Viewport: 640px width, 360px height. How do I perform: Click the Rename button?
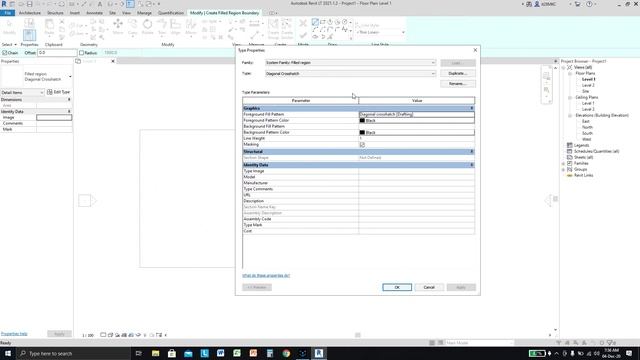[x=458, y=84]
